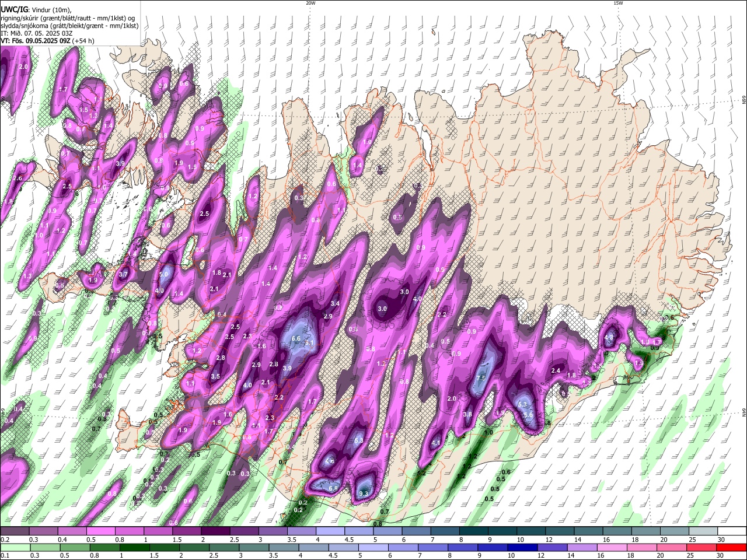Click the 'VT: Fös. 09.05.2025 09Z (+54 h)' line
747x560 pixels.
point(47,41)
